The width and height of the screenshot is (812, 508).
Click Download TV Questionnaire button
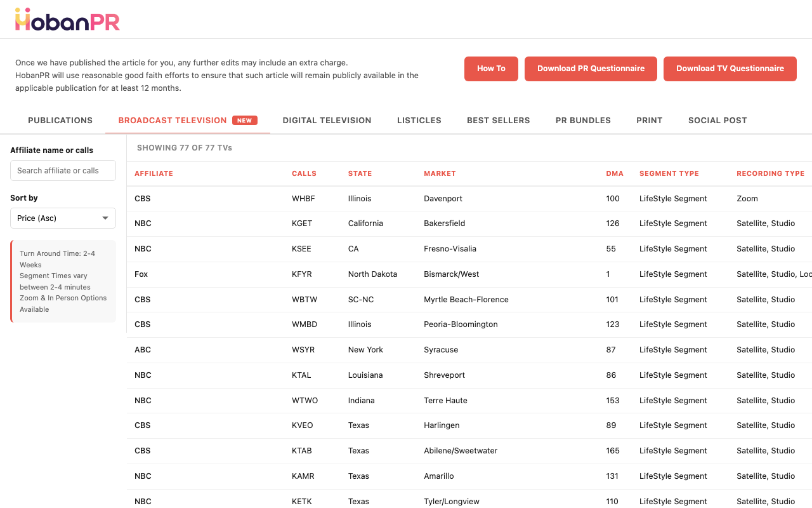[x=730, y=69]
